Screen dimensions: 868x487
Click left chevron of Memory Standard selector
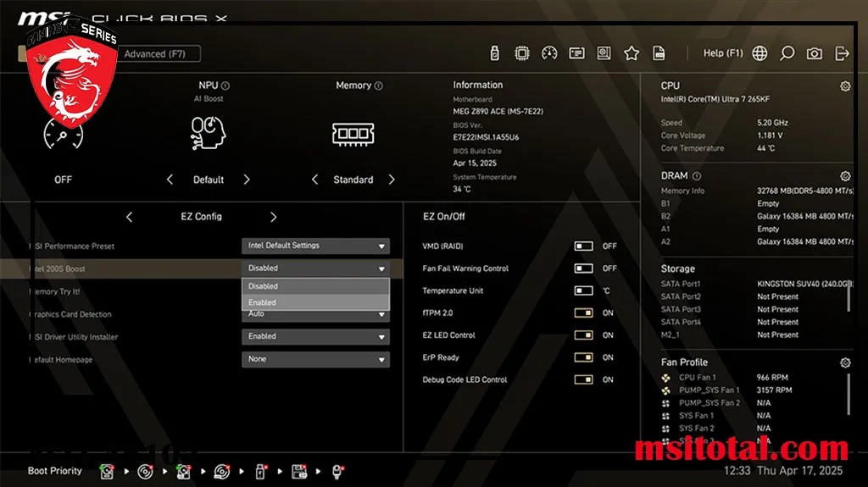(x=315, y=180)
